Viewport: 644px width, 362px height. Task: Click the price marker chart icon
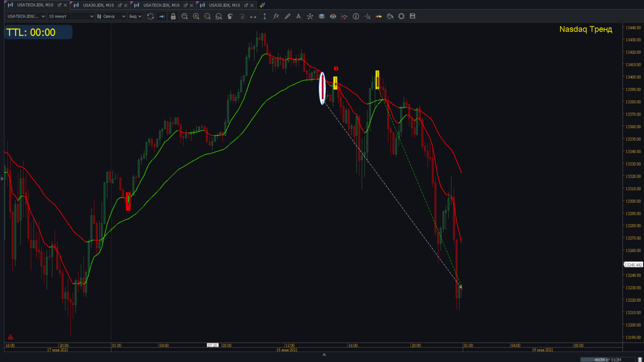point(344,16)
